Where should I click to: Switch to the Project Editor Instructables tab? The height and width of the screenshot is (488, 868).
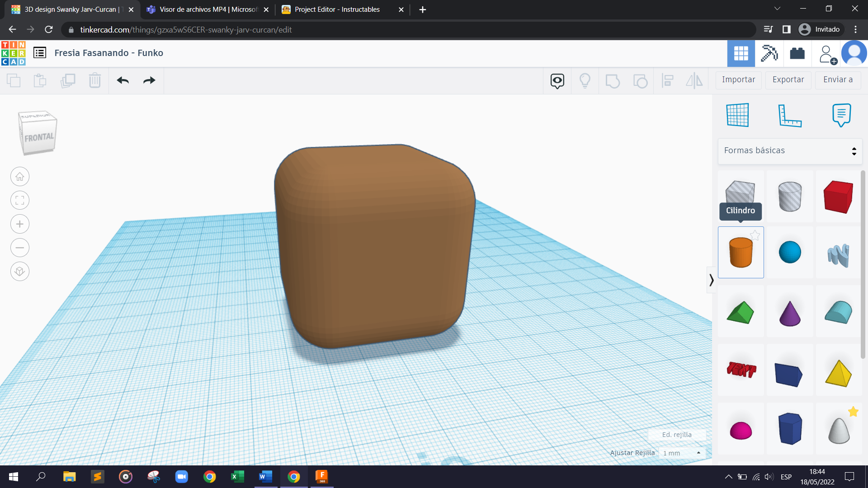(x=337, y=9)
